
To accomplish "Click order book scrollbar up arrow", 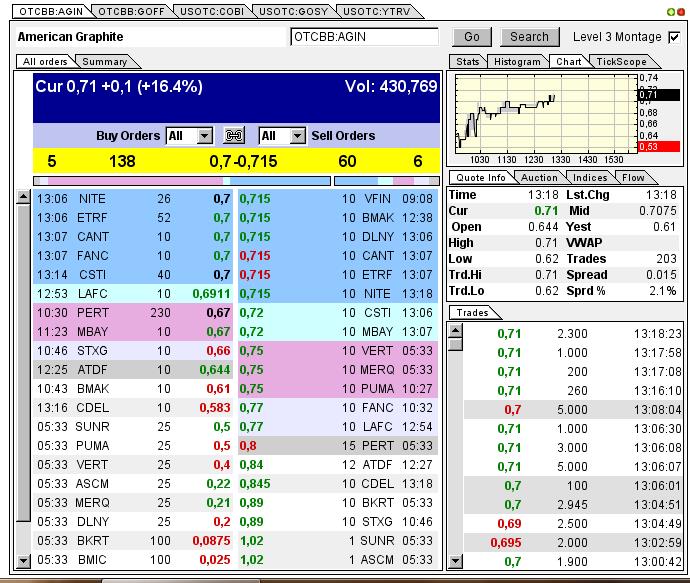I will click(x=24, y=198).
